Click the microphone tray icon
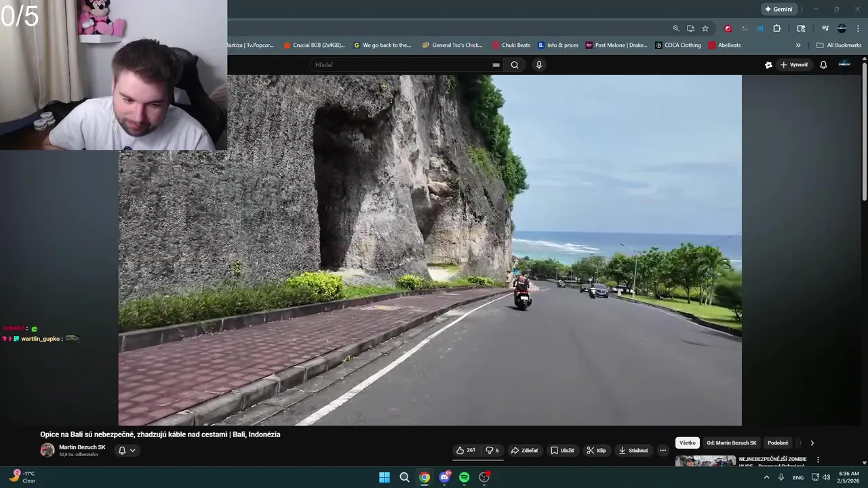 pyautogui.click(x=781, y=477)
